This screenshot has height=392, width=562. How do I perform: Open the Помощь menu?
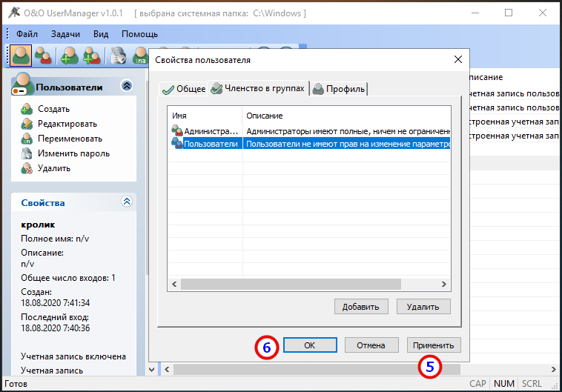coord(139,34)
